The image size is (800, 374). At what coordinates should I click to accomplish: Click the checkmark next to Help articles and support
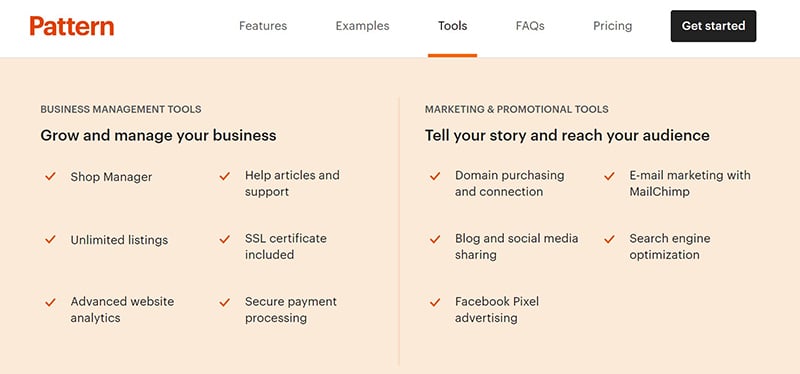coord(224,177)
